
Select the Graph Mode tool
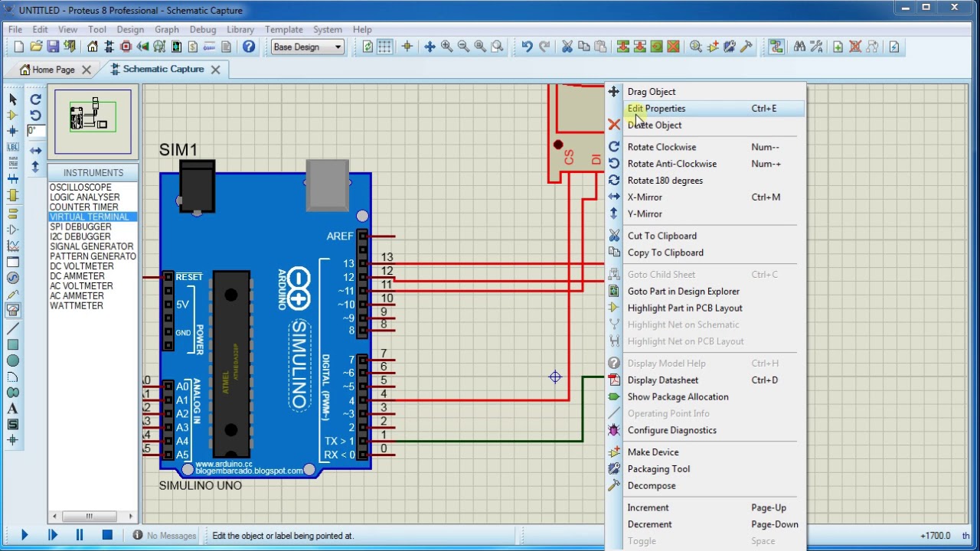[x=12, y=246]
